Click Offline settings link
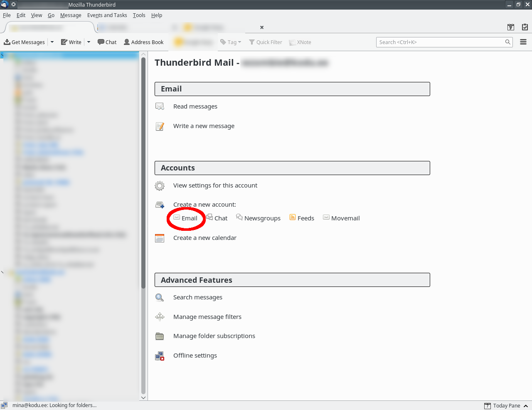Image resolution: width=532 pixels, height=410 pixels. tap(195, 356)
